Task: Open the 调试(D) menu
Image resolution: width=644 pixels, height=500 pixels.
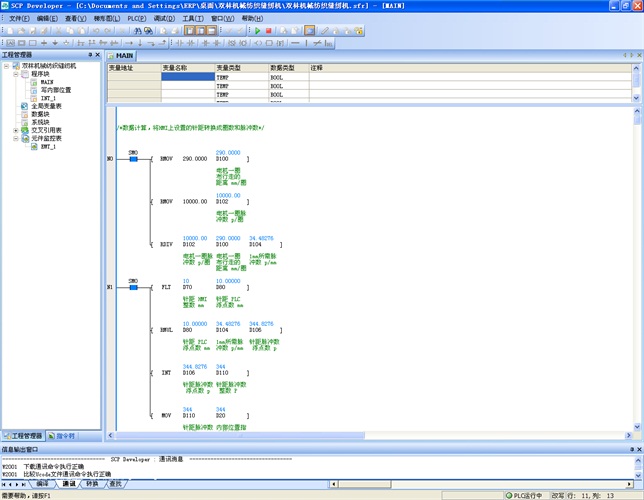Action: pyautogui.click(x=166, y=19)
